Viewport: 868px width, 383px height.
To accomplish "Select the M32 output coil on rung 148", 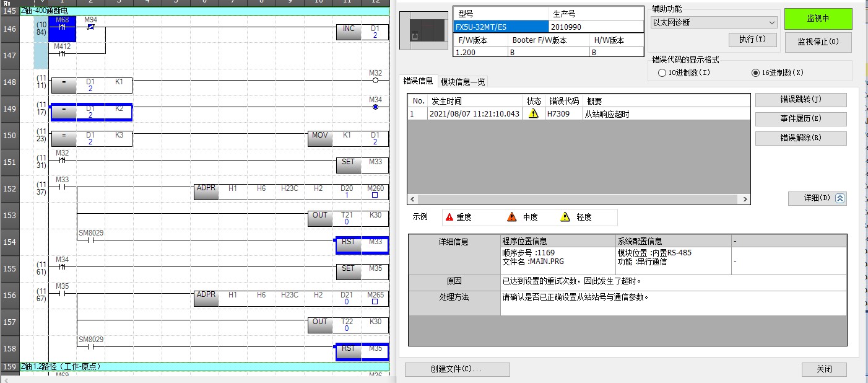I will click(375, 80).
